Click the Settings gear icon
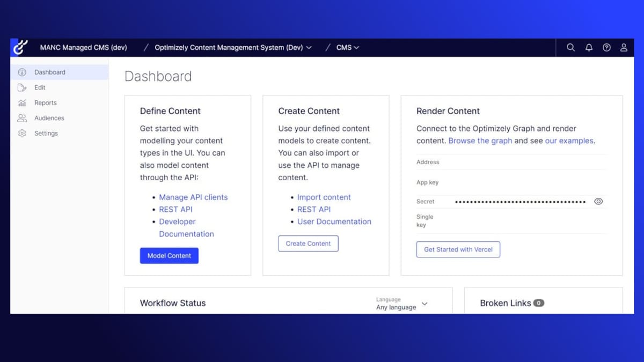This screenshot has width=644, height=362. coord(22,134)
